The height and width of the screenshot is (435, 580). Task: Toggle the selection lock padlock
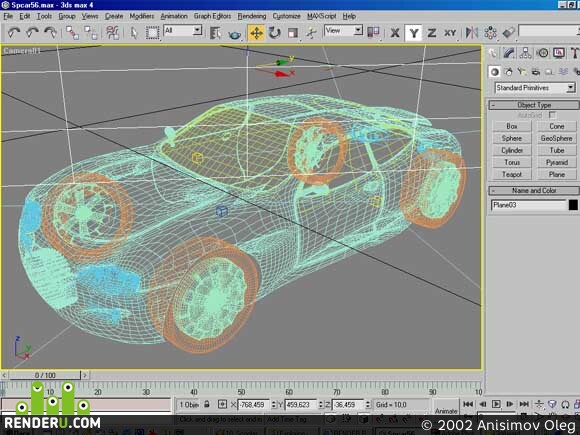click(207, 404)
